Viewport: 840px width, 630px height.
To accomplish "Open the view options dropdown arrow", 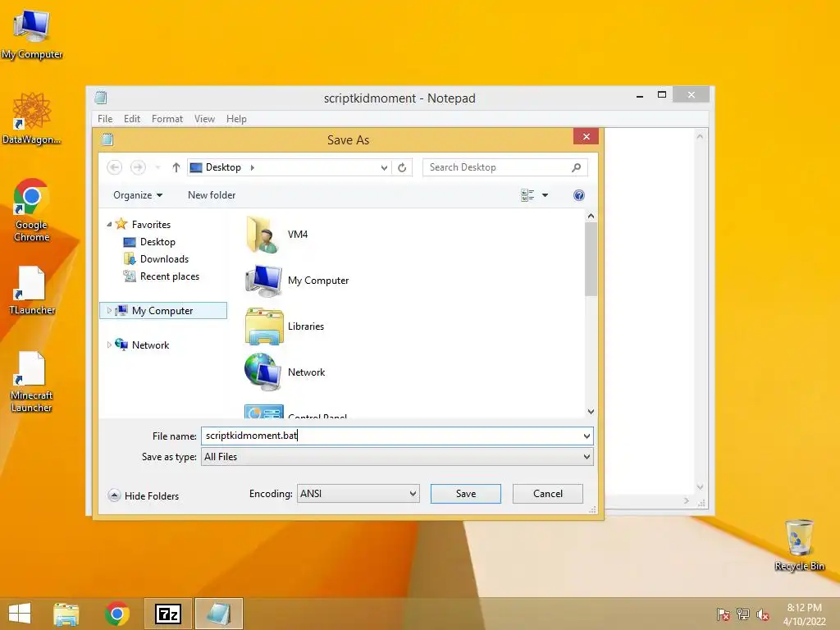I will point(545,195).
